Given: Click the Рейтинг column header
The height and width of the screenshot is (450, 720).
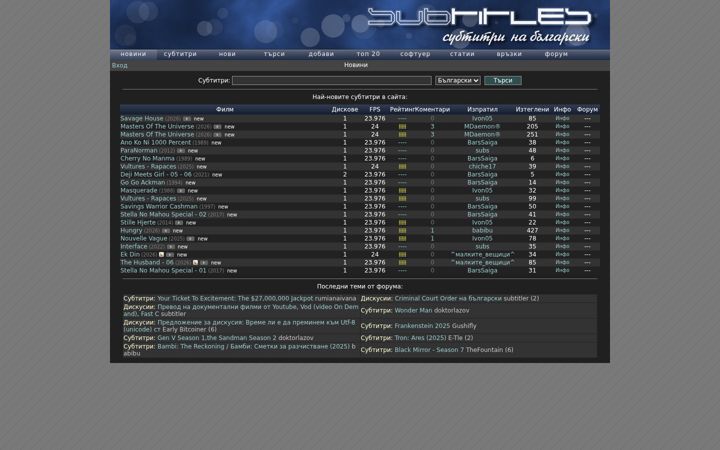Looking at the screenshot, I should [402, 109].
